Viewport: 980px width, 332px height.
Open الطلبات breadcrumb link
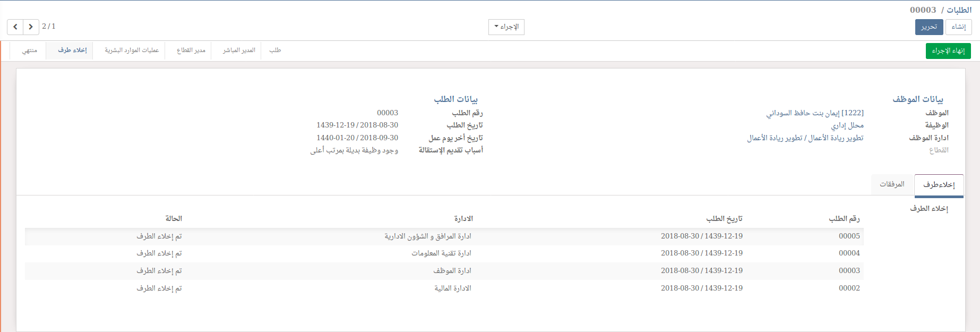(x=959, y=10)
